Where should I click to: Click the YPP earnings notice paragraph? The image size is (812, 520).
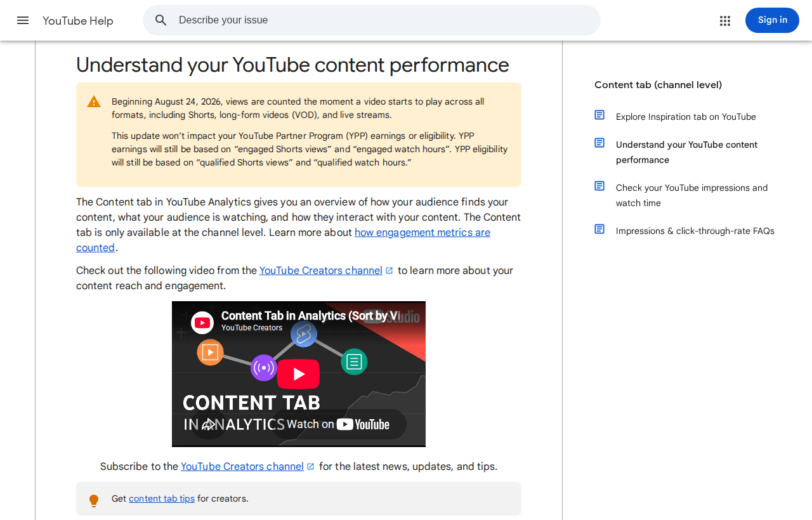310,149
